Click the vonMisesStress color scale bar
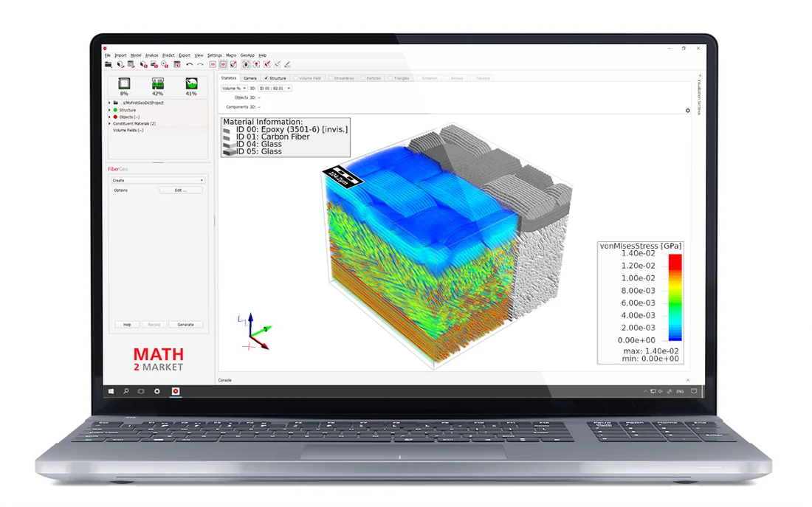 [674, 297]
